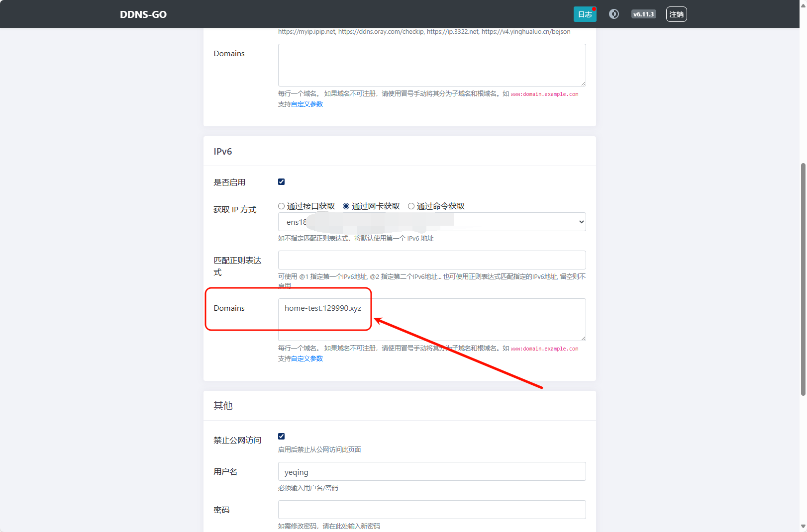807x532 pixels.
Task: Click the resize handle of IPv6 Domains textarea
Action: [x=583, y=338]
